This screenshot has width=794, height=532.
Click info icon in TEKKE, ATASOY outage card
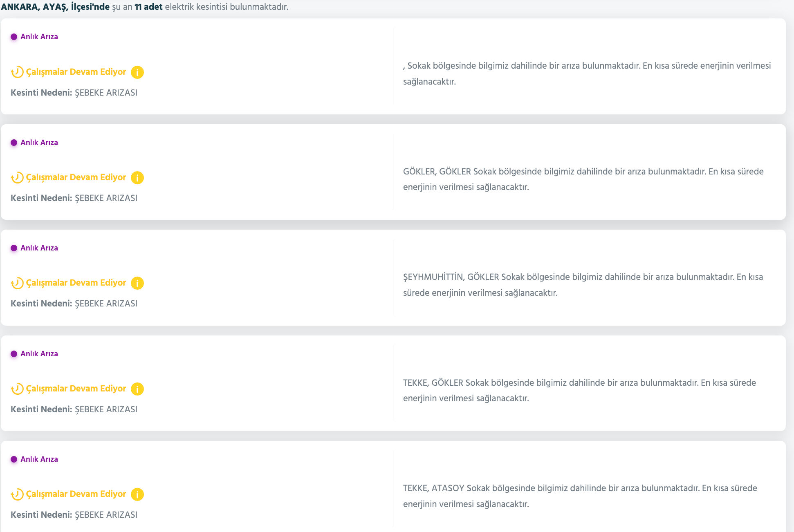click(137, 494)
